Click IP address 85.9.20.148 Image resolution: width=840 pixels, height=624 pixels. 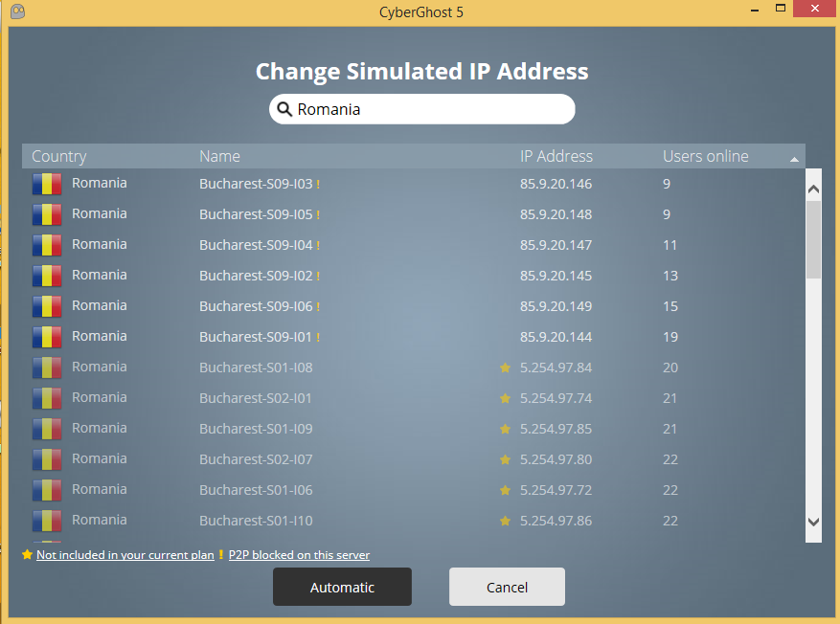[556, 214]
